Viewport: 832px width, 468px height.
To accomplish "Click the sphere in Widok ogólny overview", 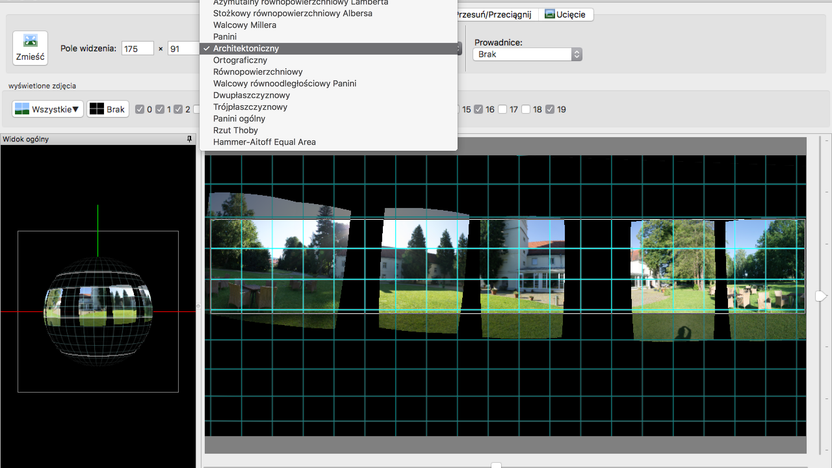I will 98,311.
